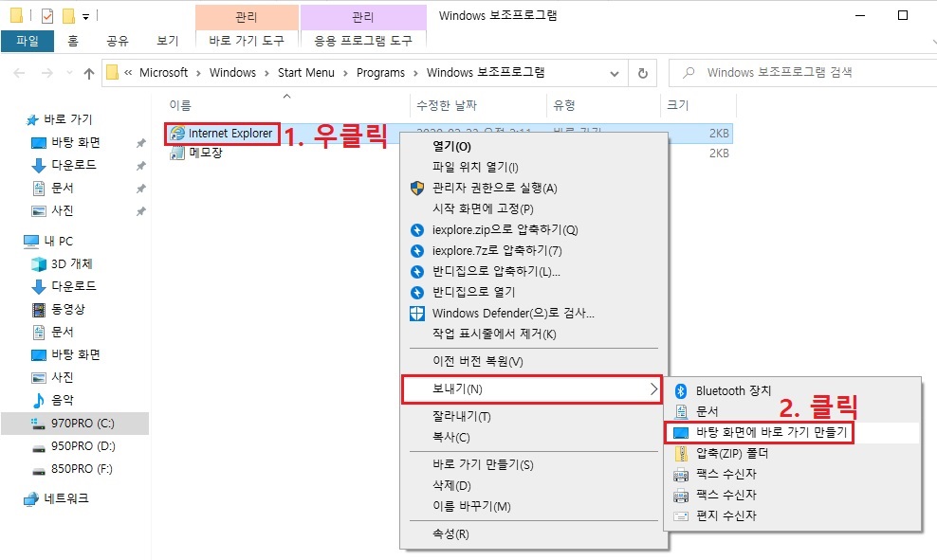Click the 편지 수신자 mail icon
Screen dimensions: 937x560
tap(681, 515)
